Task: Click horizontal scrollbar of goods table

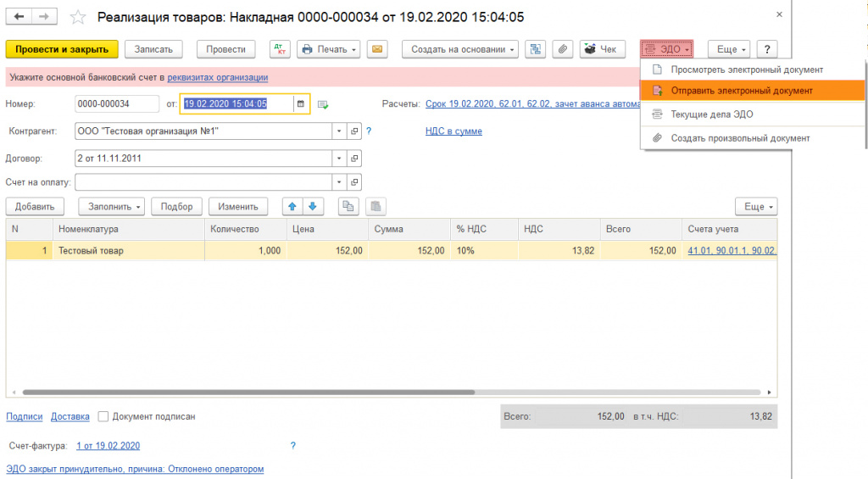Action: point(248,392)
